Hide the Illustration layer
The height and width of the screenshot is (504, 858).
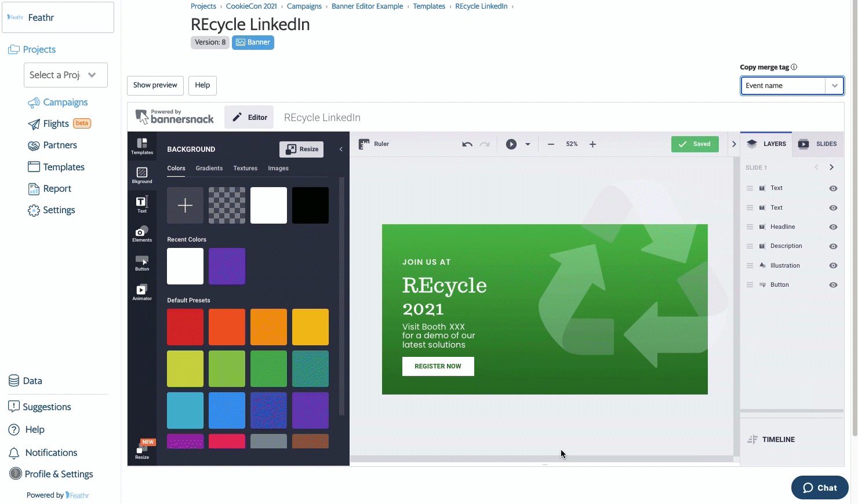[833, 266]
